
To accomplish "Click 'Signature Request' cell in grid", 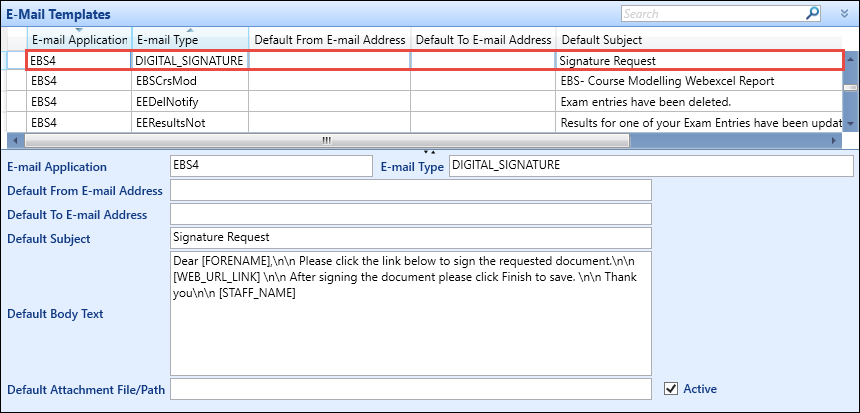I will pyautogui.click(x=699, y=61).
